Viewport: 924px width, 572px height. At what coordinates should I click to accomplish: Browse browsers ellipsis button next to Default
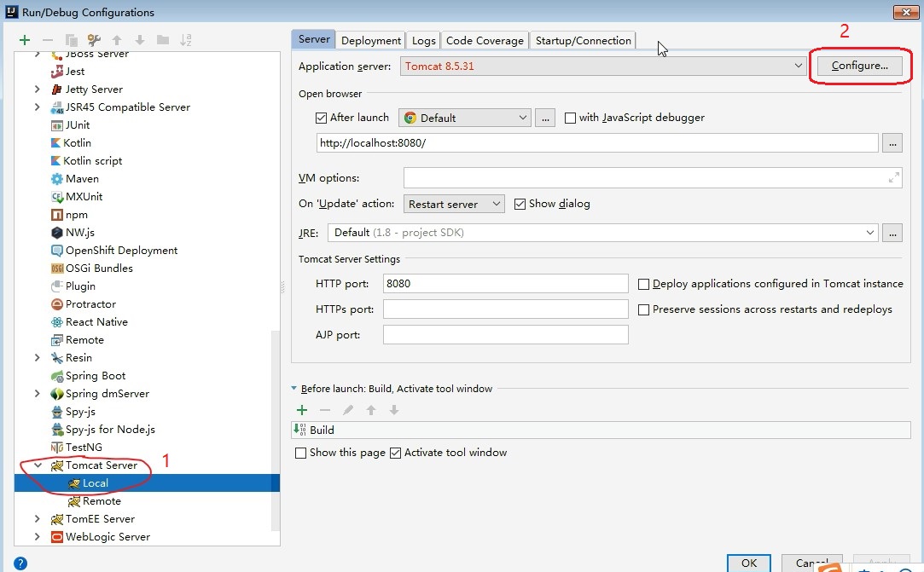pyautogui.click(x=545, y=118)
